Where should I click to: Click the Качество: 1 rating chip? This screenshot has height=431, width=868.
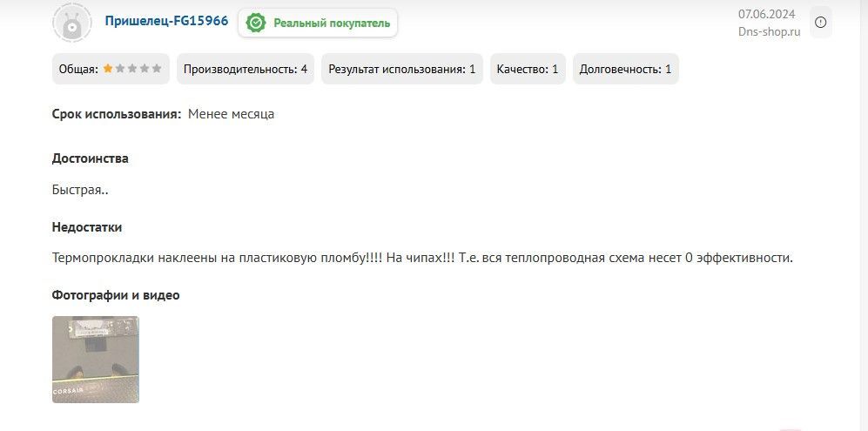point(528,70)
